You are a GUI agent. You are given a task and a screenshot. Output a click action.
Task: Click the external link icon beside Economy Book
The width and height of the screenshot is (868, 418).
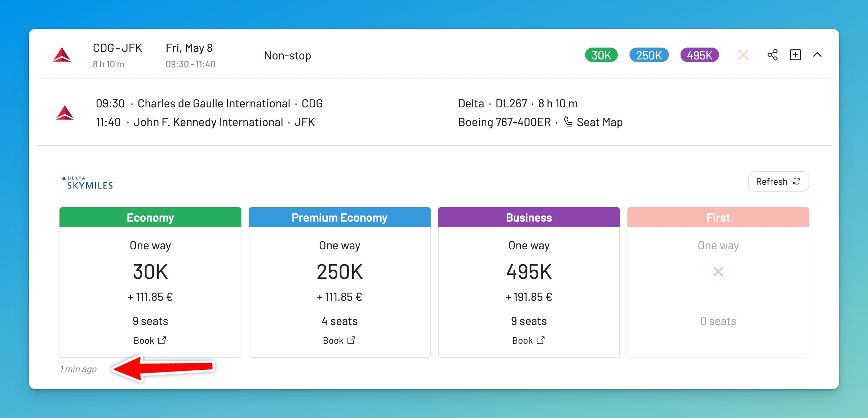coord(162,340)
